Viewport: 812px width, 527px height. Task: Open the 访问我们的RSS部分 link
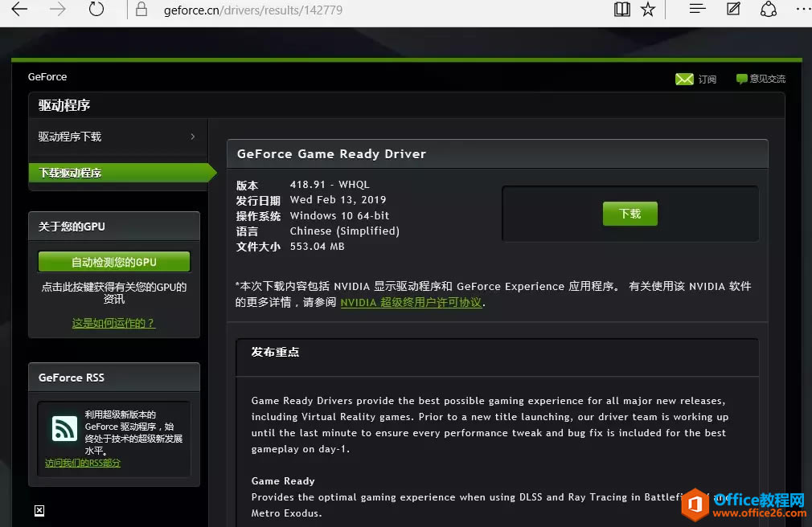(x=82, y=463)
